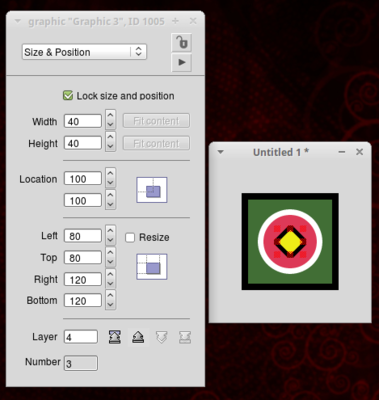Select the yellow diamond graphic on the canvas
This screenshot has height=400, width=379.
(x=290, y=242)
